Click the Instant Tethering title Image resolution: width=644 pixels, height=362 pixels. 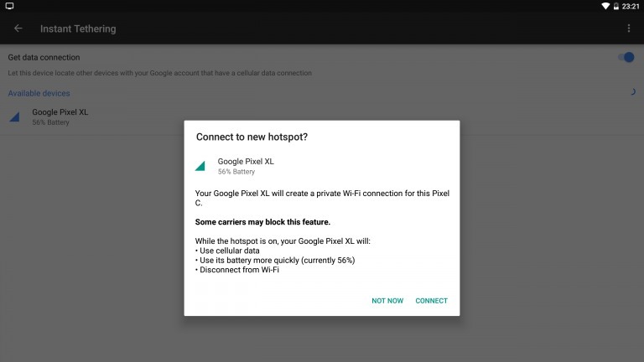78,28
